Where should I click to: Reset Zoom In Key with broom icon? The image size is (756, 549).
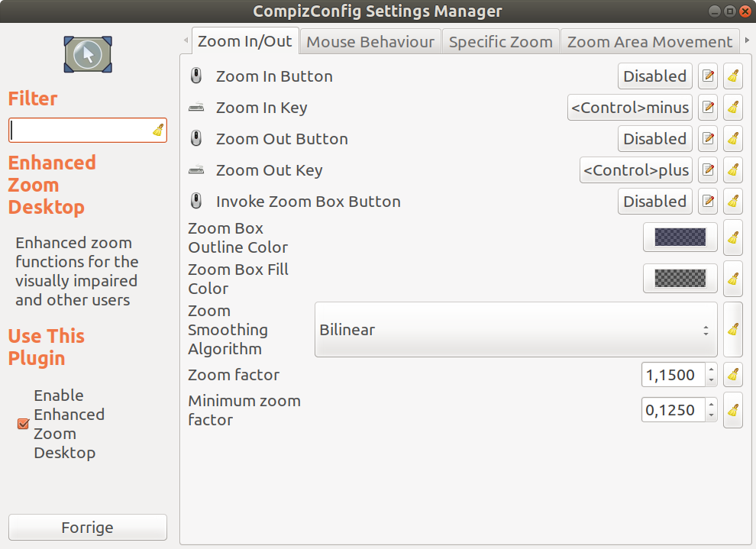733,108
